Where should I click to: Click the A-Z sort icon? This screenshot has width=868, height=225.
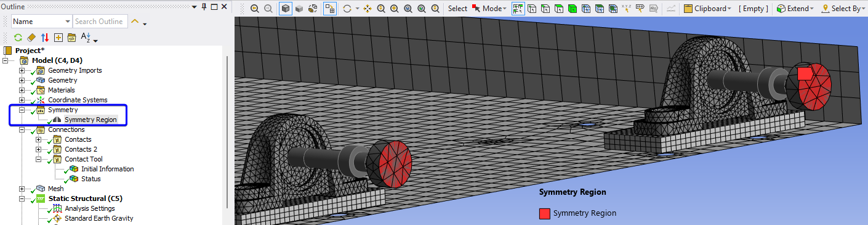[86, 38]
